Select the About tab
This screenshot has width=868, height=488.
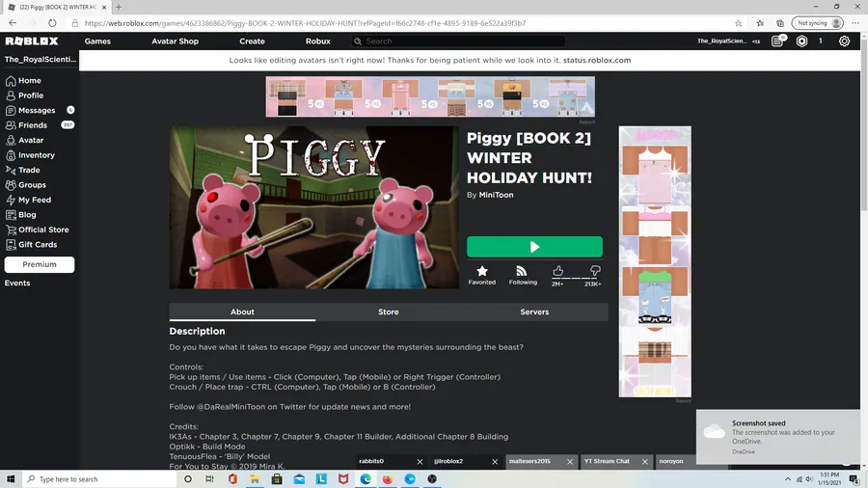pyautogui.click(x=242, y=312)
